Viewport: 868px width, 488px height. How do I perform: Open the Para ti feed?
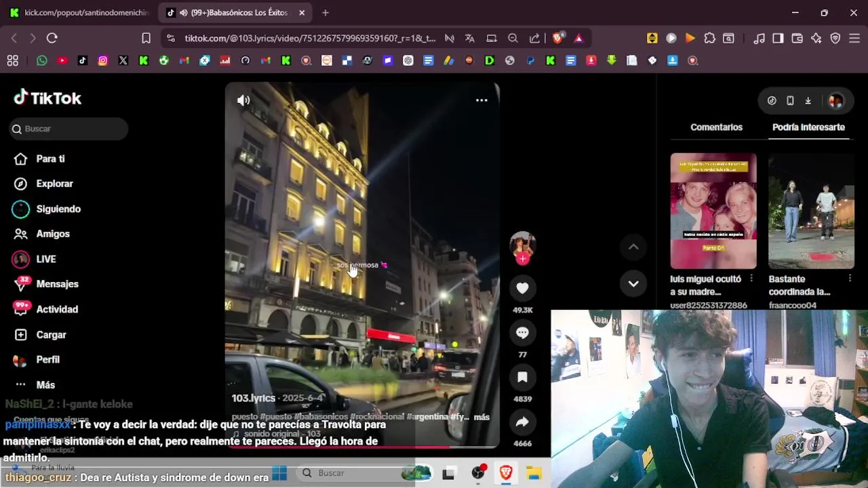pyautogui.click(x=51, y=159)
